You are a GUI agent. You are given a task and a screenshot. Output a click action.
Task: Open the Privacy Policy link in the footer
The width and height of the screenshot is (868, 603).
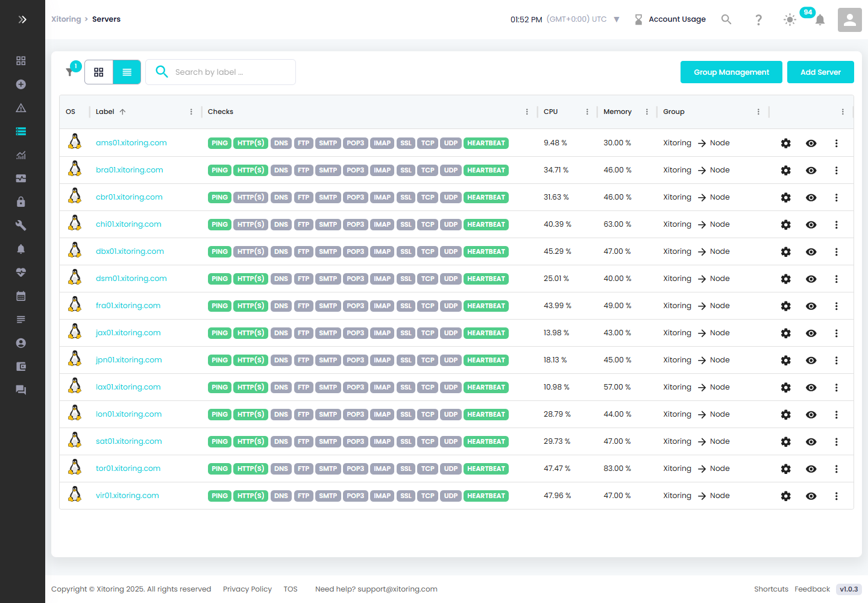click(247, 589)
